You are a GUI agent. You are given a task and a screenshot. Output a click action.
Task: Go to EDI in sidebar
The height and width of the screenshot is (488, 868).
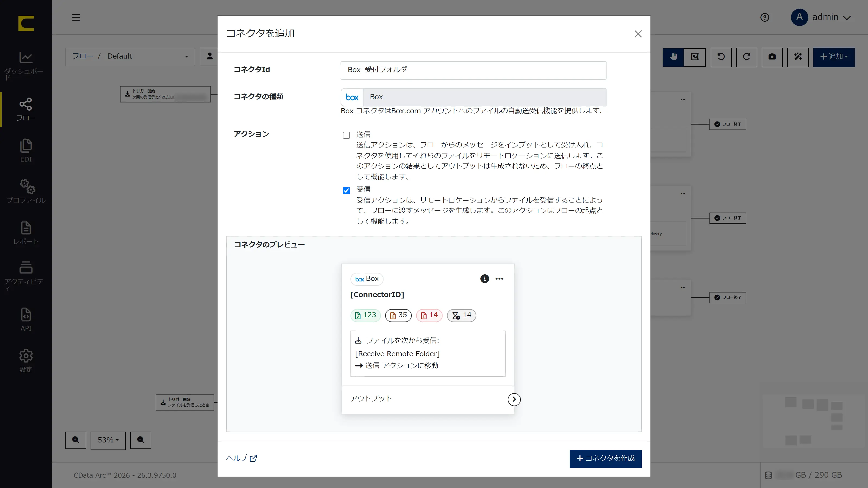point(26,150)
